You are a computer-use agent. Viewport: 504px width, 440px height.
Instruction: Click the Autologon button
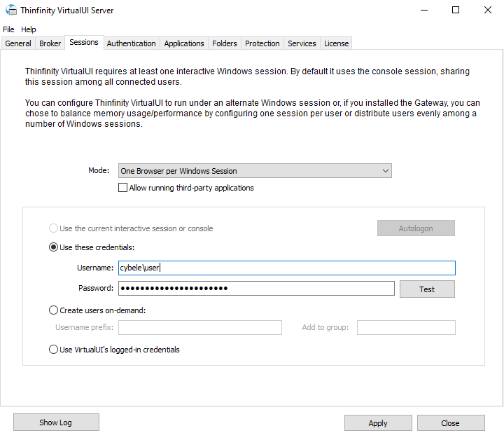[x=416, y=228]
